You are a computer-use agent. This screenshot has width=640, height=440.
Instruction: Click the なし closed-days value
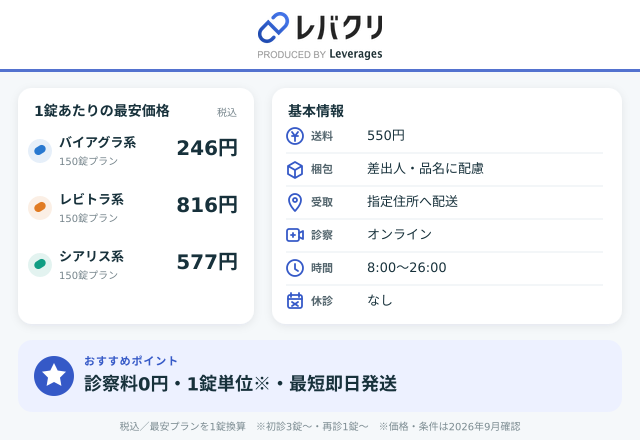click(380, 300)
